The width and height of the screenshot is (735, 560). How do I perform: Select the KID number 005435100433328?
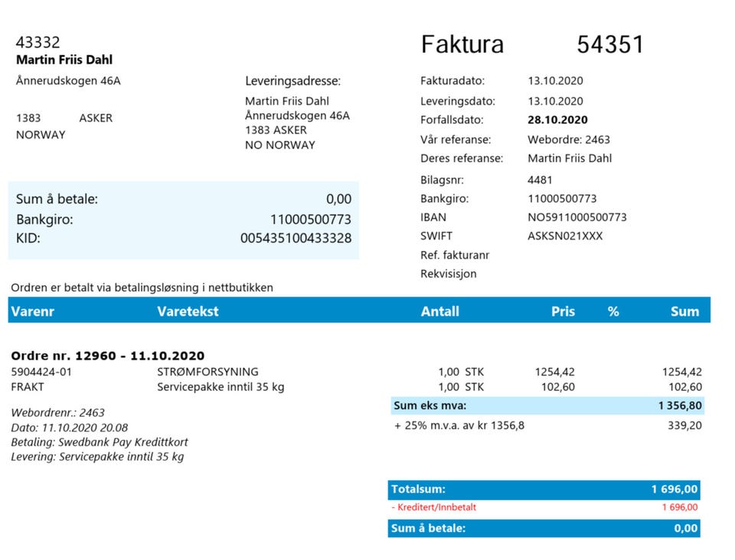point(296,239)
